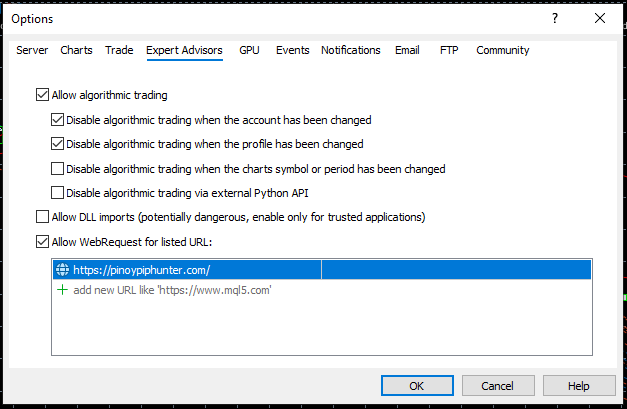
Task: Enable disable trading on symbol or period change
Action: tap(58, 169)
